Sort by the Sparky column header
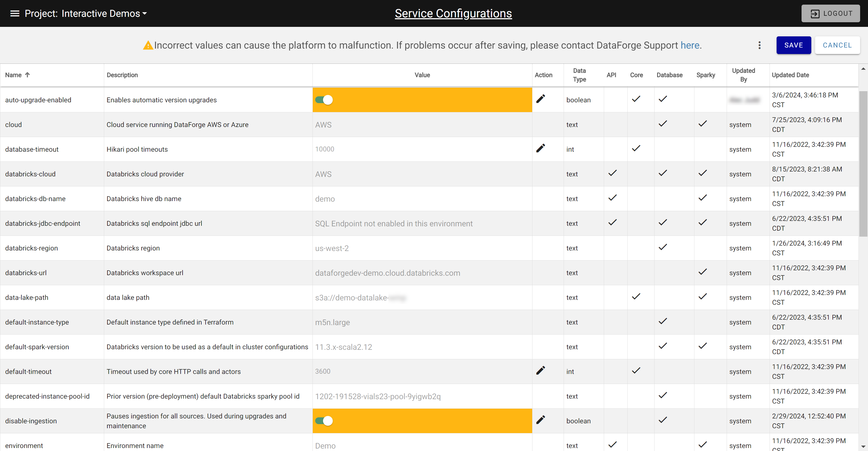Image resolution: width=868 pixels, height=451 pixels. 706,75
